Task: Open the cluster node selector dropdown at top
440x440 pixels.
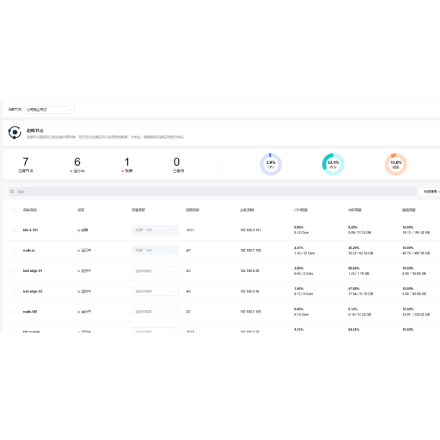Action: coord(49,110)
